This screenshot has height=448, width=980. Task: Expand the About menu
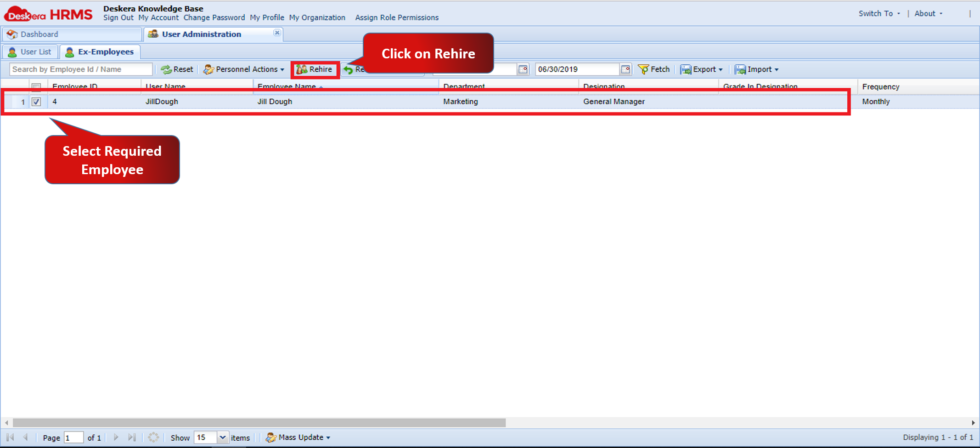point(928,14)
